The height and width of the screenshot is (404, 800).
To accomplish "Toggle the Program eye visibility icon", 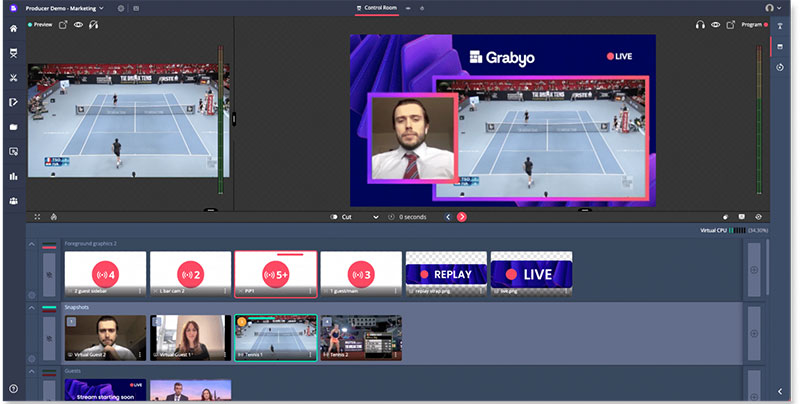I will click(714, 24).
